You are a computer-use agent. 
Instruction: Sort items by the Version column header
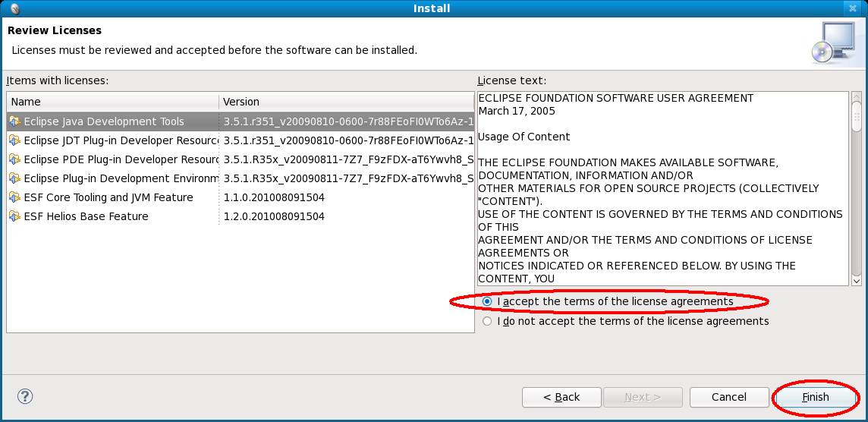coord(347,102)
